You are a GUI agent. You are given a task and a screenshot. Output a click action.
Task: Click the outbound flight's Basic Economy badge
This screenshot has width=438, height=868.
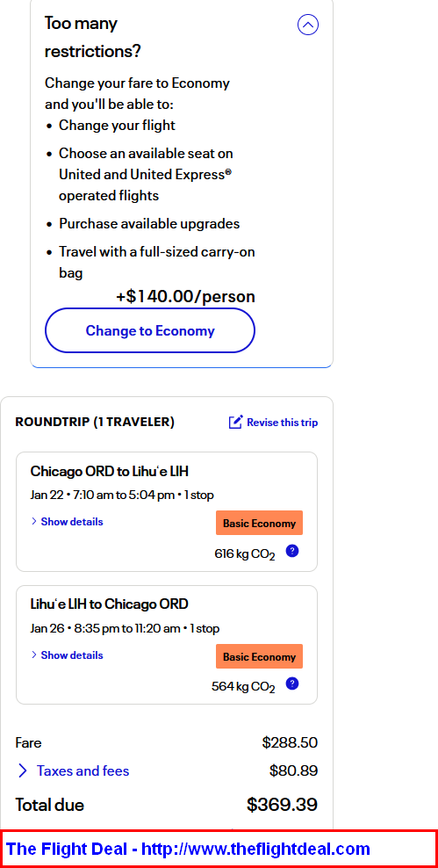click(259, 523)
